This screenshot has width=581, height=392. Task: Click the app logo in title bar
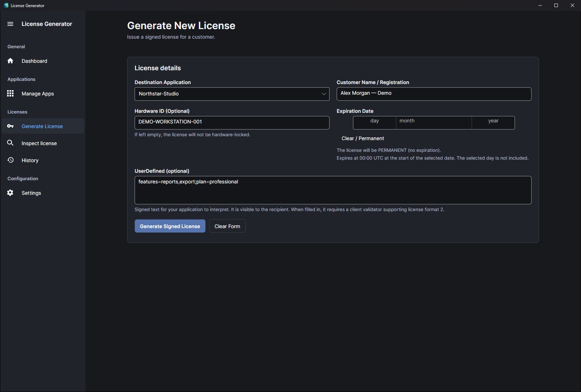point(6,5)
